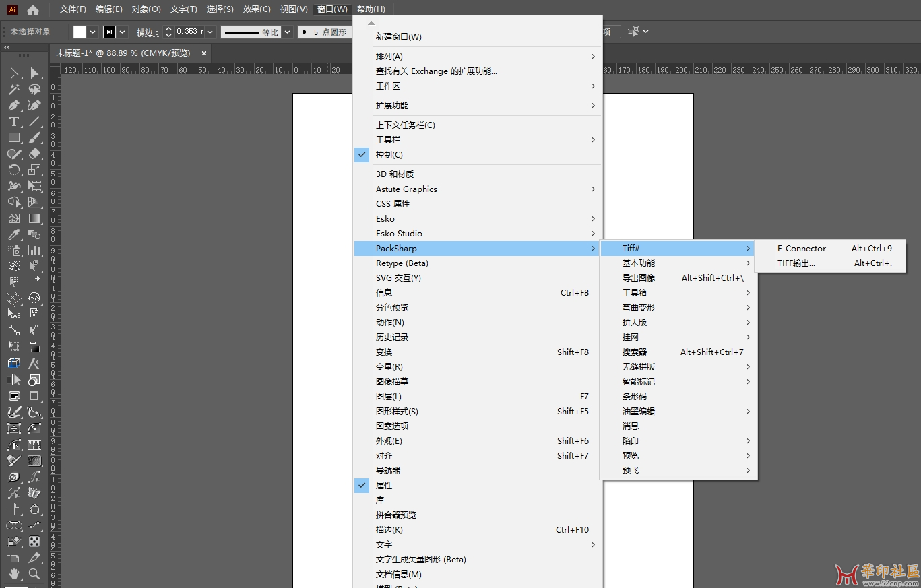
Task: Select the dice icon tool
Action: 34,542
